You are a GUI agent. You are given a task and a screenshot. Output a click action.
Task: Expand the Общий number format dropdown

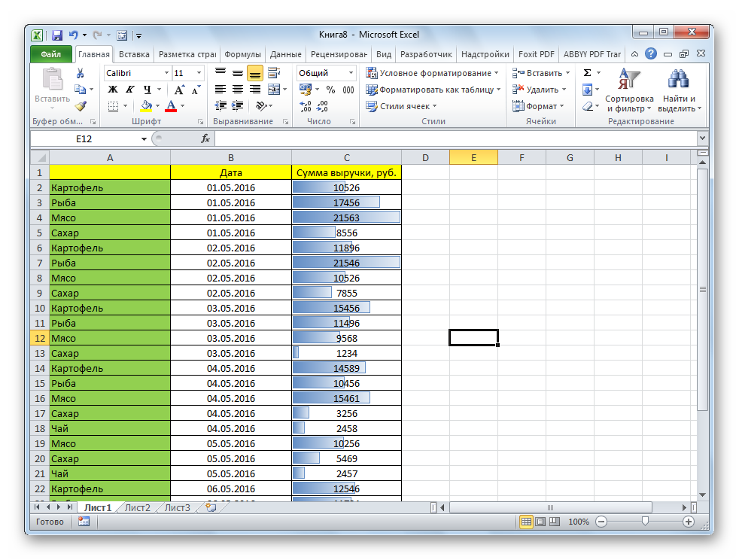[x=351, y=73]
